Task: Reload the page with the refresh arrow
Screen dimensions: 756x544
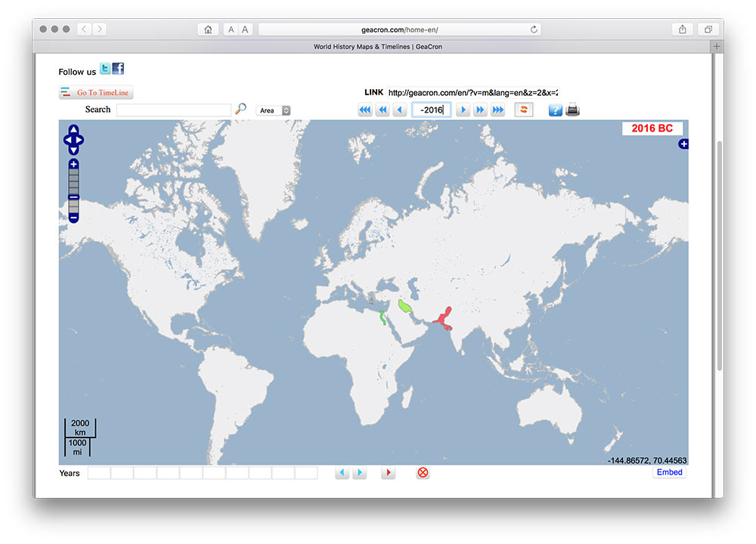Action: (x=534, y=29)
